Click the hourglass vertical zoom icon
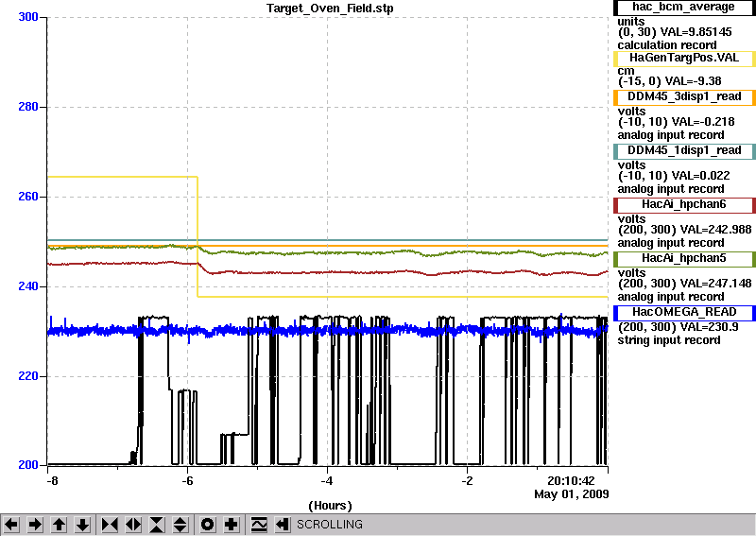Image resolution: width=756 pixels, height=536 pixels. [x=157, y=525]
